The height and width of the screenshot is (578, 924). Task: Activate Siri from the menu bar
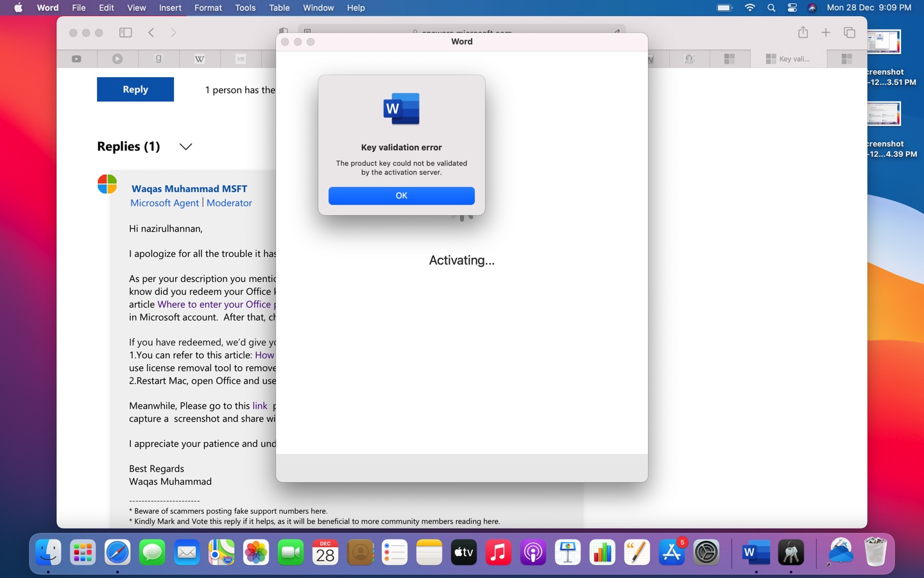(812, 8)
